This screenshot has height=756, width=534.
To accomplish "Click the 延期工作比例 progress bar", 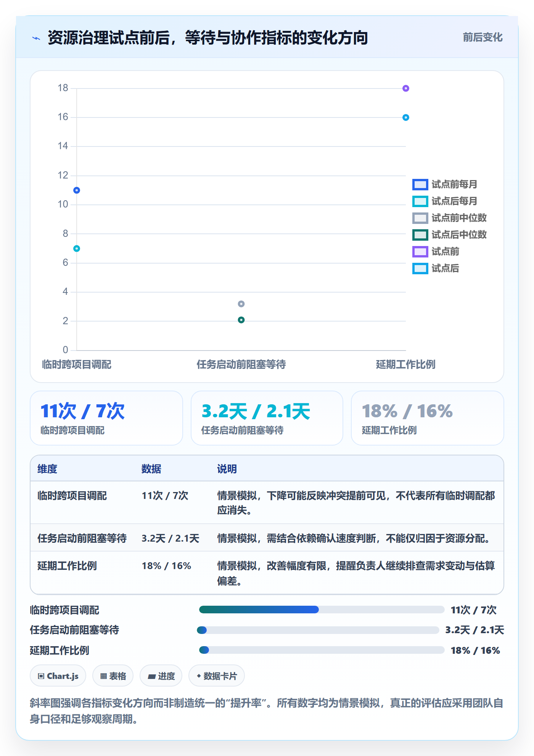I will click(x=322, y=650).
